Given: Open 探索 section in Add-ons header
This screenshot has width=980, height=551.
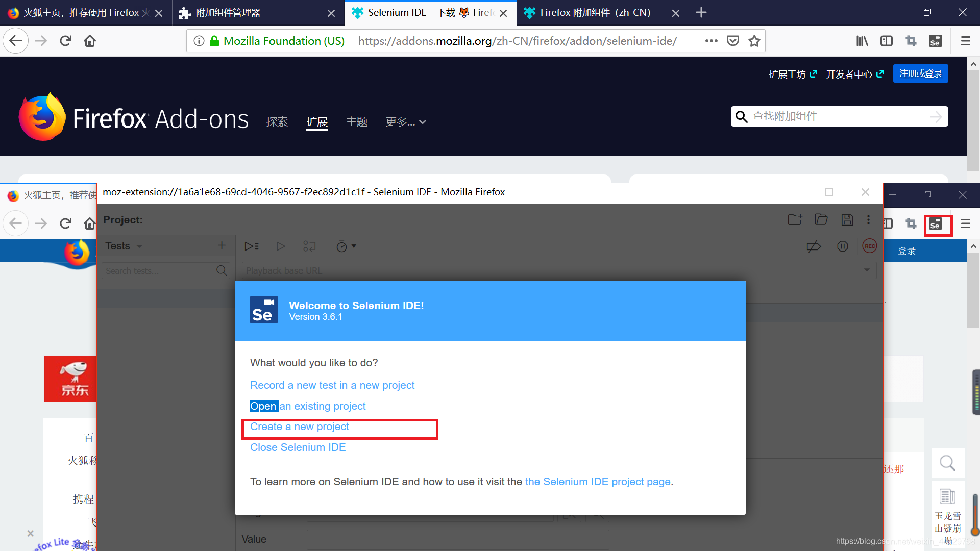Looking at the screenshot, I should point(277,122).
